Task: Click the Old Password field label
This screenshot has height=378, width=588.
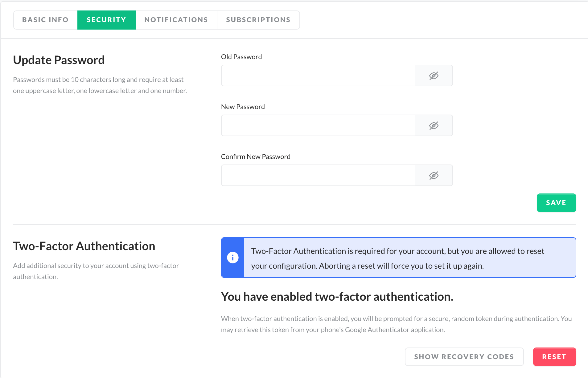Action: pos(241,57)
